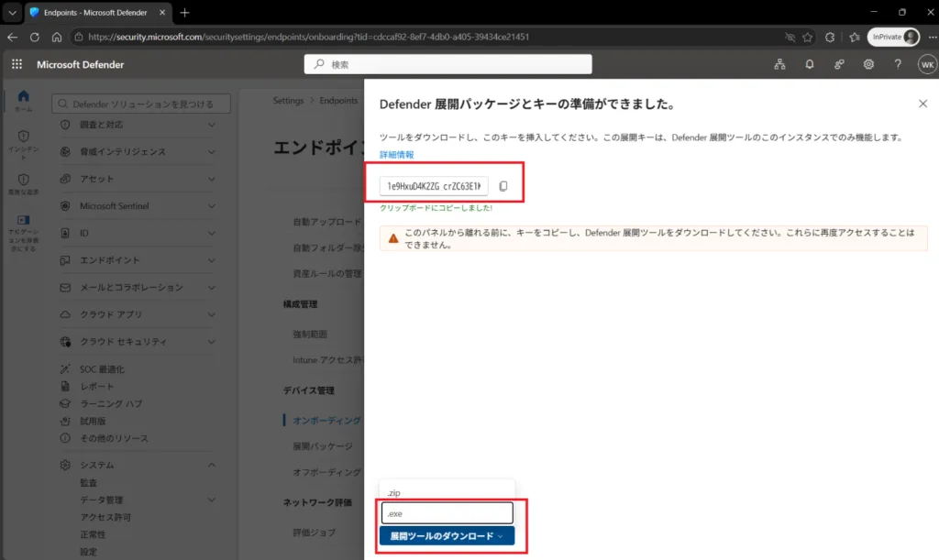Copy the deployment key to clipboard
Viewport: 939px width, 560px height.
click(x=503, y=186)
